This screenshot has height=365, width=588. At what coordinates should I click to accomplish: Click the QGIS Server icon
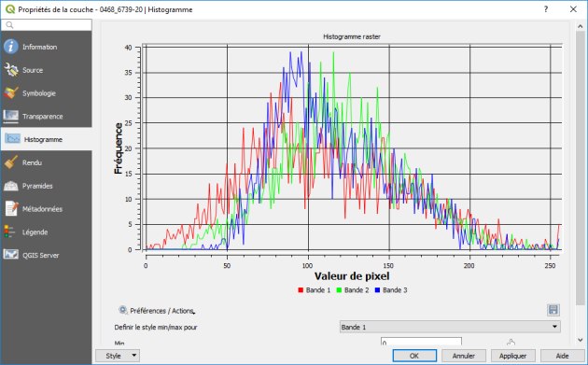click(11, 255)
